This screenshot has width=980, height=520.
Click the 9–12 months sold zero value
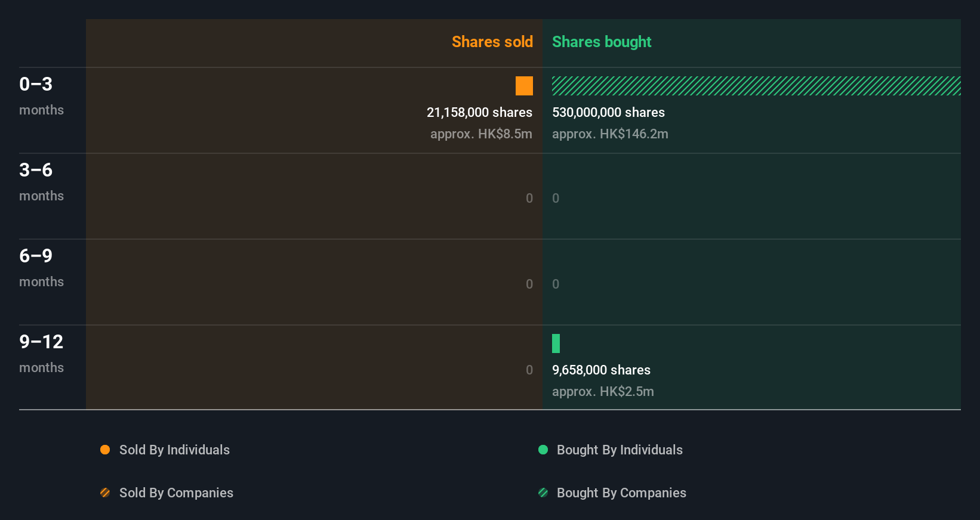point(529,370)
